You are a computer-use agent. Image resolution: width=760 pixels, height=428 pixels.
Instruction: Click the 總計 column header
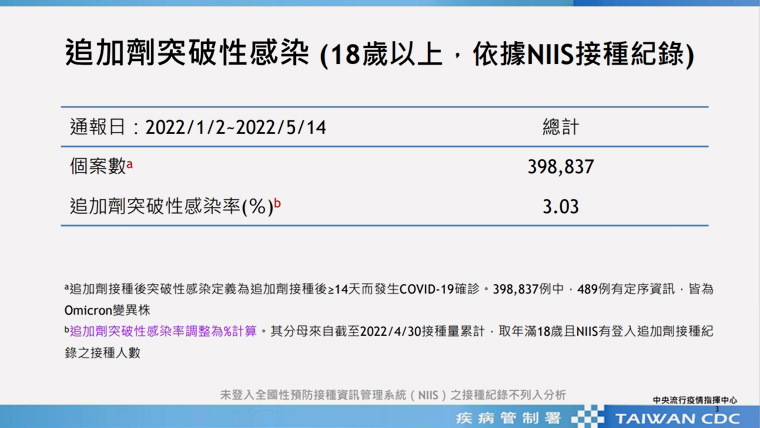[x=561, y=127]
